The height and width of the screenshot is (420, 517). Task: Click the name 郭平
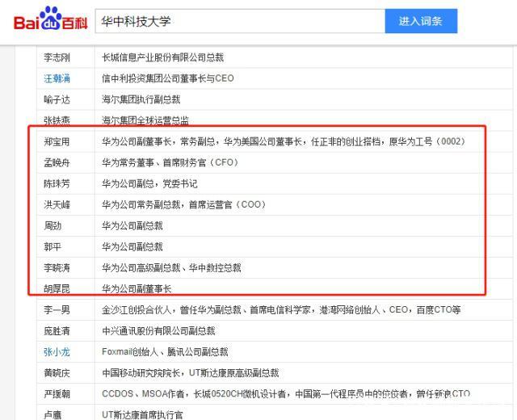click(x=53, y=247)
